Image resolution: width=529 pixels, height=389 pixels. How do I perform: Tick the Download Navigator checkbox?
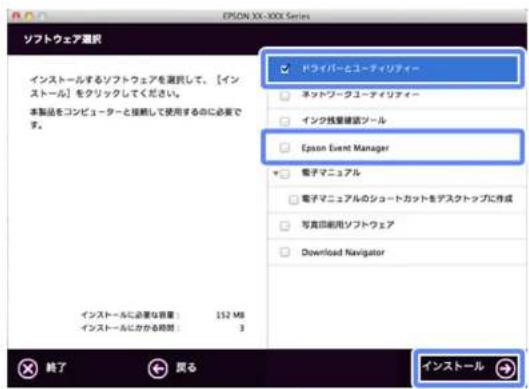pos(284,252)
